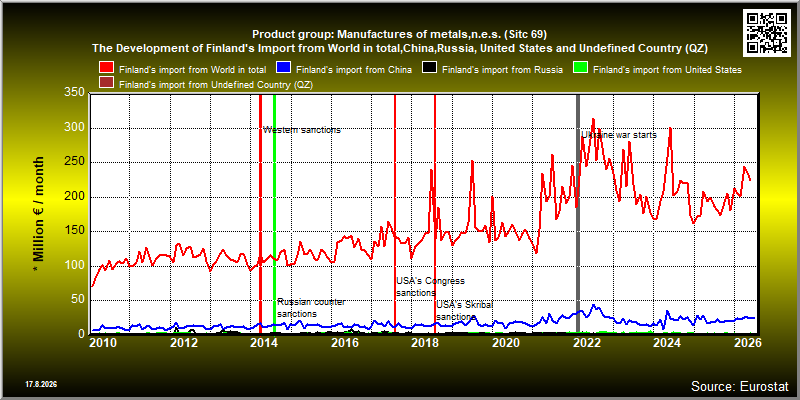Click the subtitle about Finland's Import development
This screenshot has height=400, width=800.
coord(399,48)
